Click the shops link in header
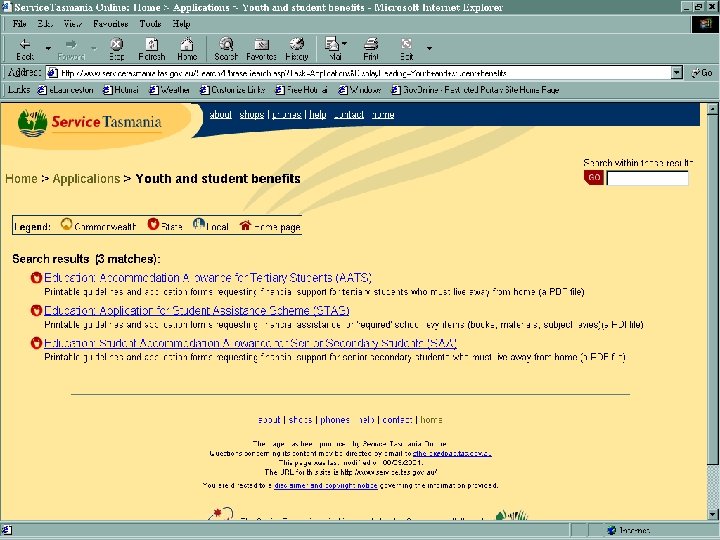The image size is (720, 540). pyautogui.click(x=252, y=115)
